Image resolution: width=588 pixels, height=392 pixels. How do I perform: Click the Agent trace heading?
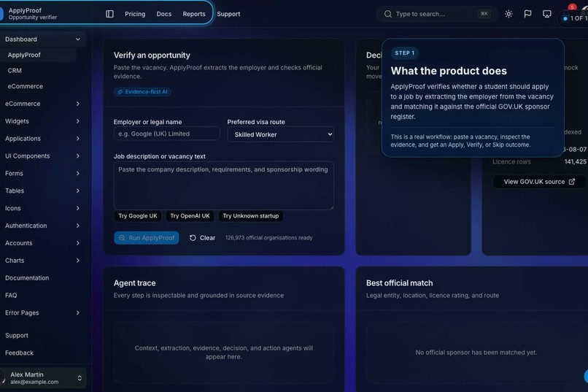(x=135, y=283)
